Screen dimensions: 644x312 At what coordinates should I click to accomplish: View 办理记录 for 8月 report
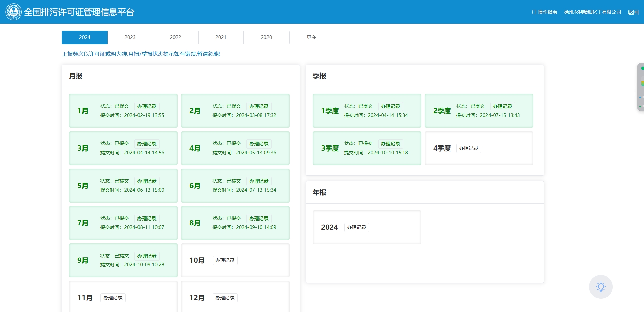(x=259, y=219)
